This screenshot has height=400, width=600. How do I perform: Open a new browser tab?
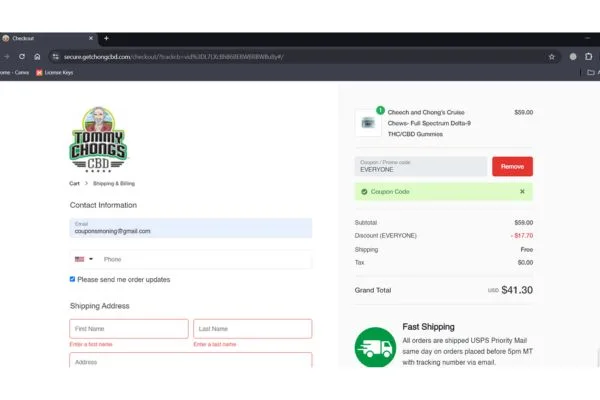tap(106, 38)
